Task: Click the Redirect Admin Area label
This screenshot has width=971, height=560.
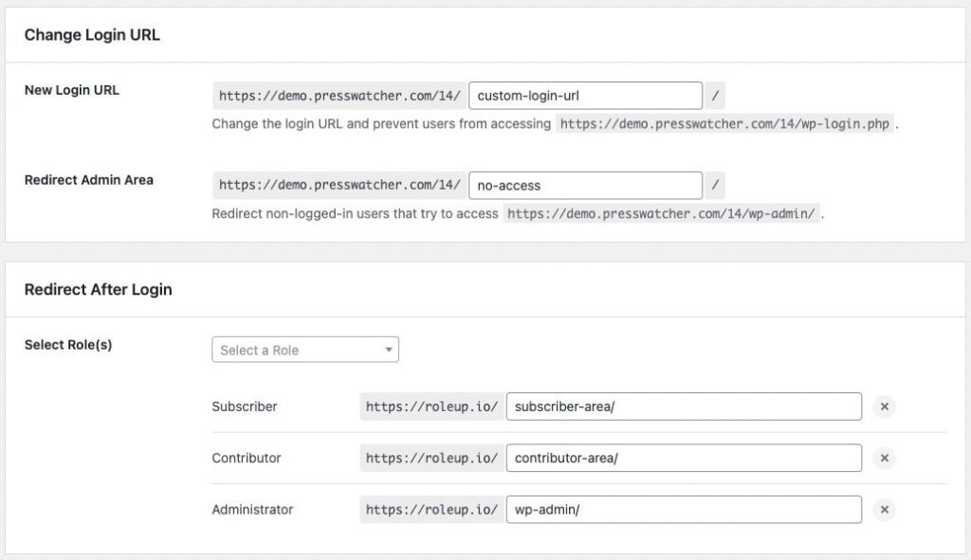Action: coord(88,180)
